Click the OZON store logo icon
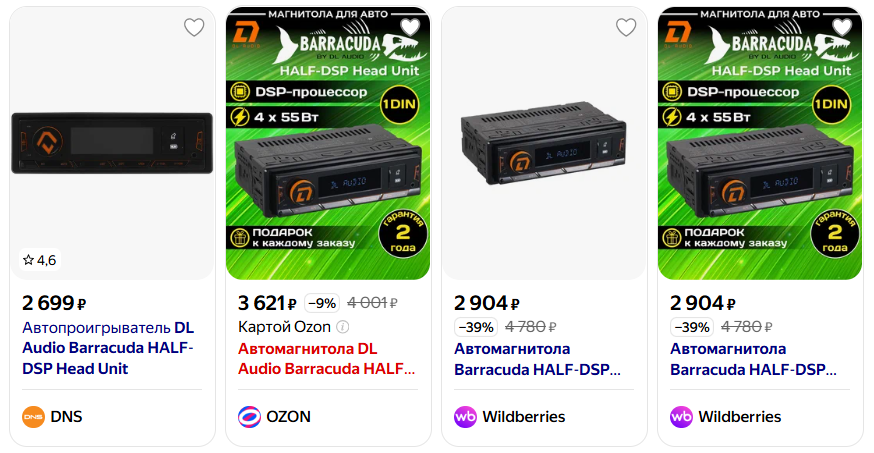874x453 pixels. (249, 417)
